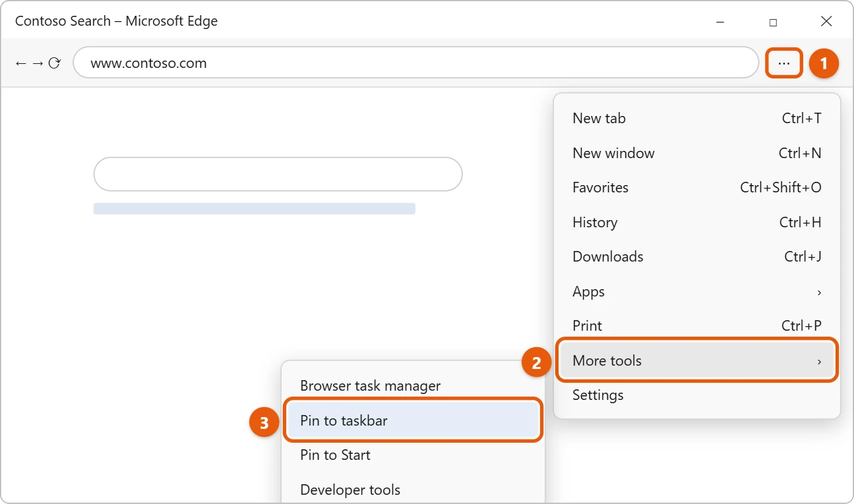854x504 pixels.
Task: Go back with the left arrow
Action: tap(21, 63)
